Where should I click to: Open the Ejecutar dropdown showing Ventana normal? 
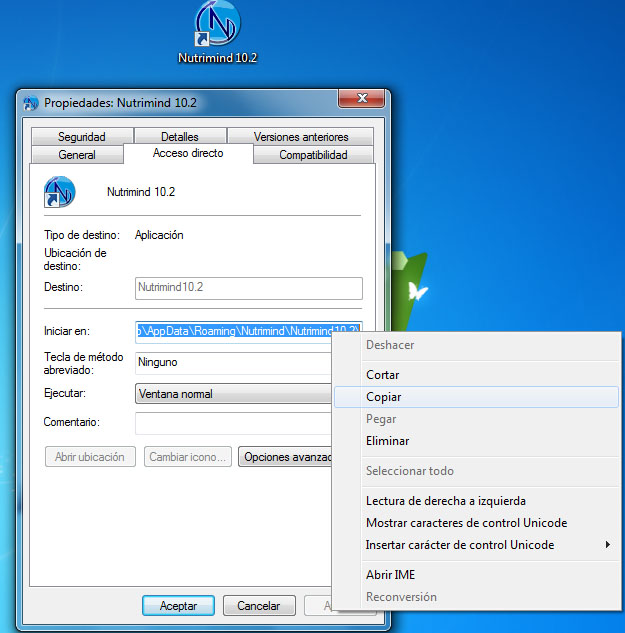tap(233, 394)
